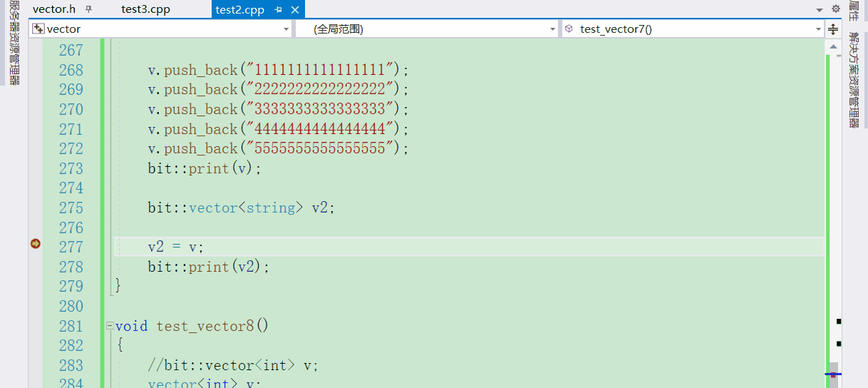Close the test2.cpp tab
868x388 pixels.
tap(295, 9)
